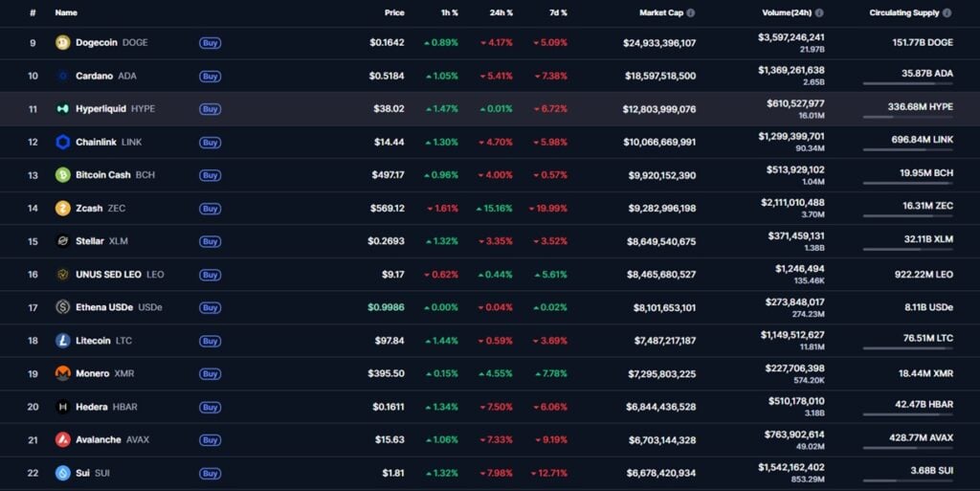Viewport: 980px width, 491px height.
Task: Click the Bitcoin Cash green logo icon
Action: pos(63,175)
